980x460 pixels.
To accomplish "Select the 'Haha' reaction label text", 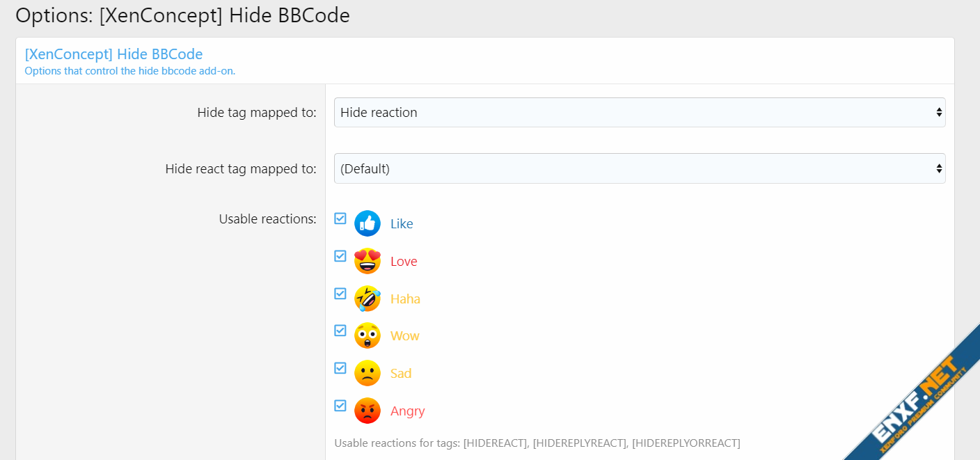I will click(405, 299).
